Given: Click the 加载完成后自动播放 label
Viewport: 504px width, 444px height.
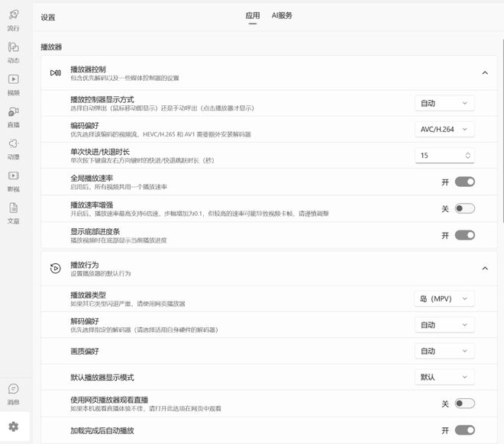Looking at the screenshot, I should 102,430.
